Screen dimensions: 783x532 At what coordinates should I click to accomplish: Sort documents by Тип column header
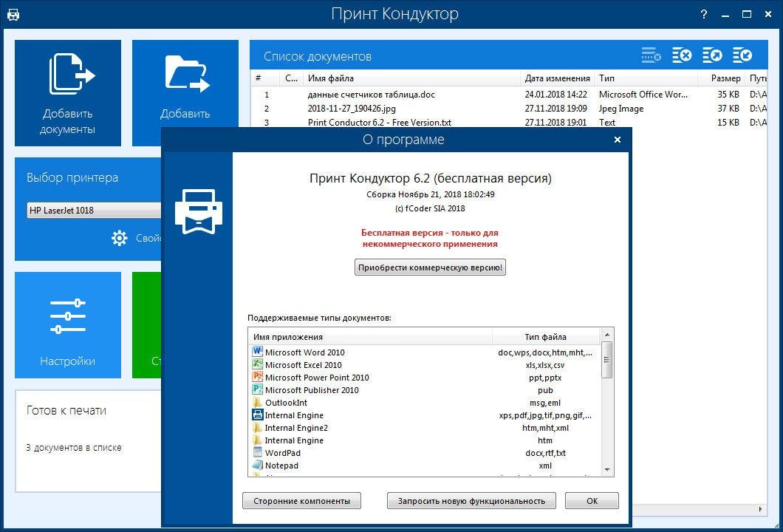point(646,78)
